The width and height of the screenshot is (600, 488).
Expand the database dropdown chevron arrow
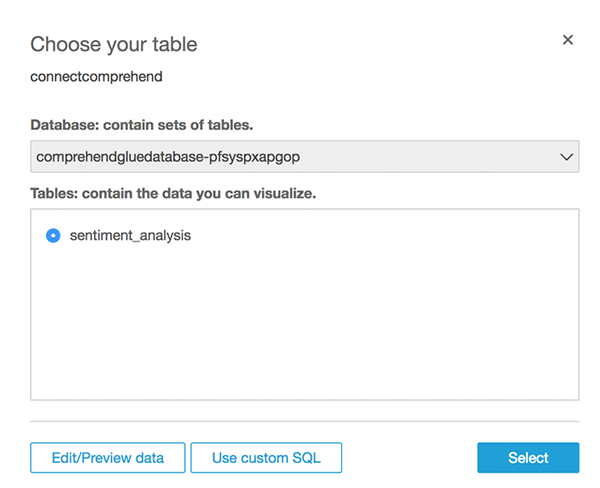click(566, 157)
